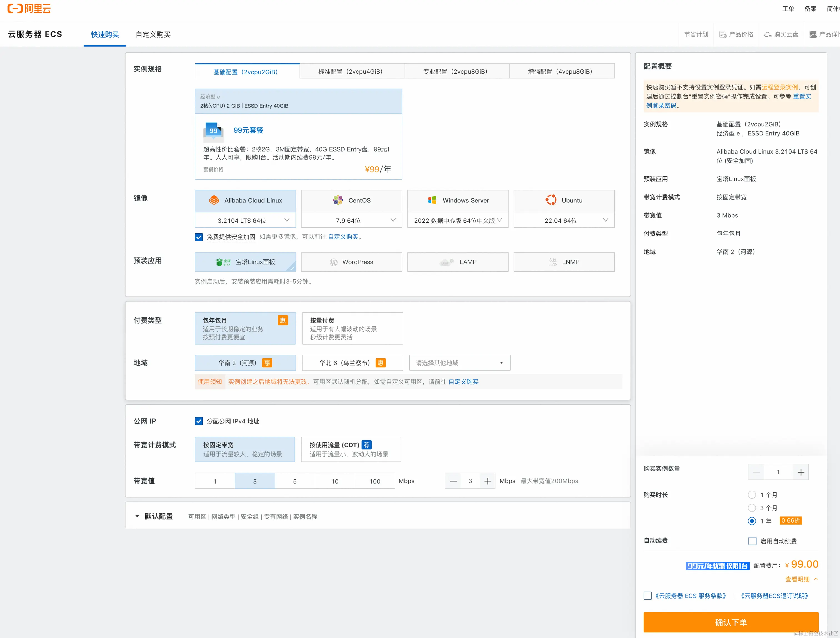
Task: Click the buy cloud disk (购买云盘) icon
Action: (x=768, y=34)
